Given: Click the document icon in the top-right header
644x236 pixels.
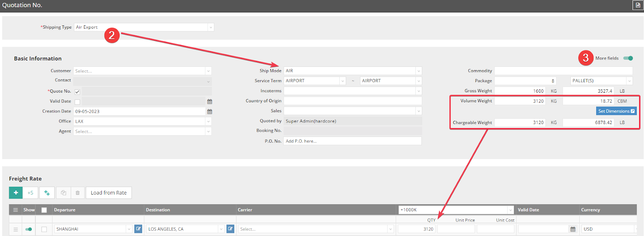Looking at the screenshot, I should 638,5.
